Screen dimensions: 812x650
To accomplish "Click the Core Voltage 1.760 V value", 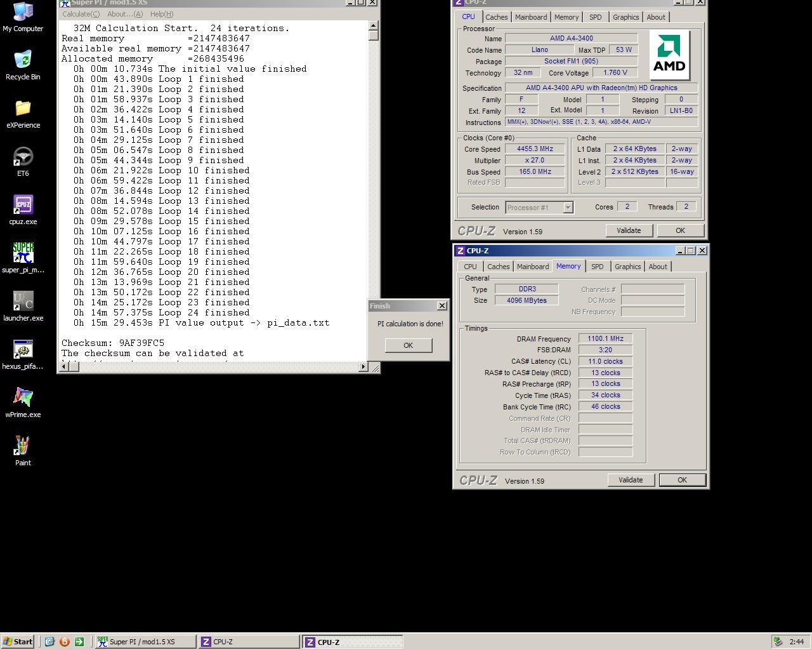I will click(615, 72).
